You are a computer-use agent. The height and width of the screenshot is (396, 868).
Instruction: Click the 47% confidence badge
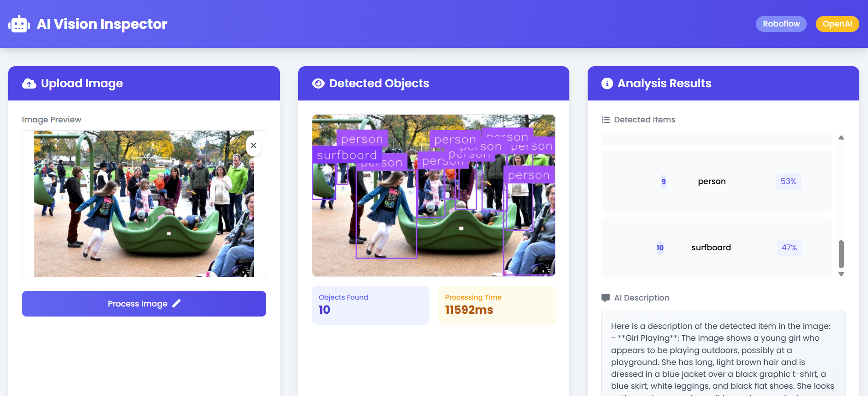[789, 248]
